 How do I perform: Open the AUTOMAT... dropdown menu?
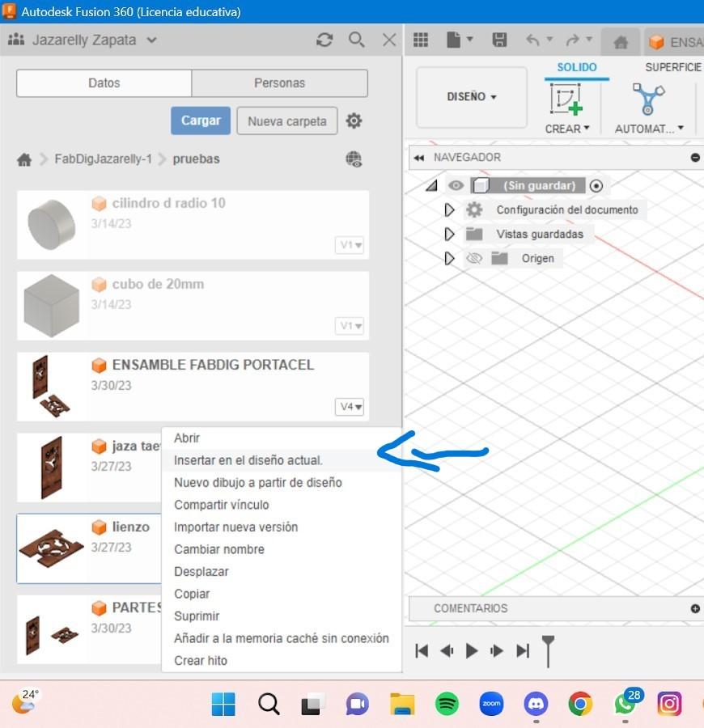click(x=649, y=129)
